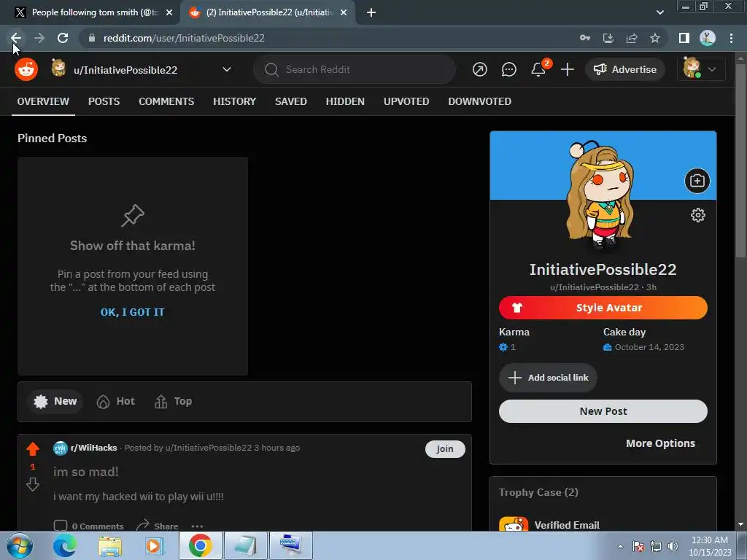Viewport: 747px width, 560px height.
Task: Open a new browser tab
Action: [371, 12]
